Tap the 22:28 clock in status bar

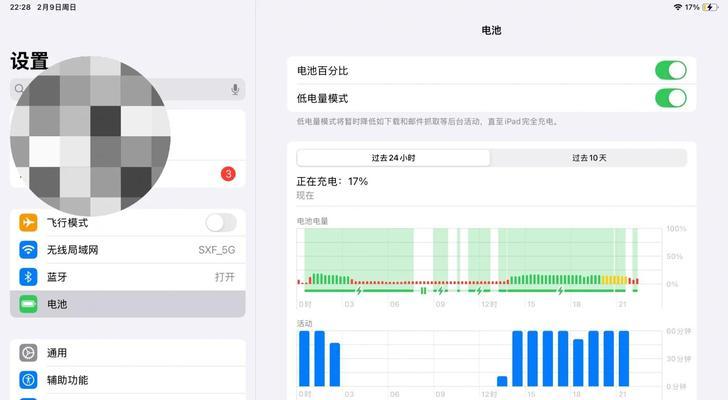[x=20, y=7]
